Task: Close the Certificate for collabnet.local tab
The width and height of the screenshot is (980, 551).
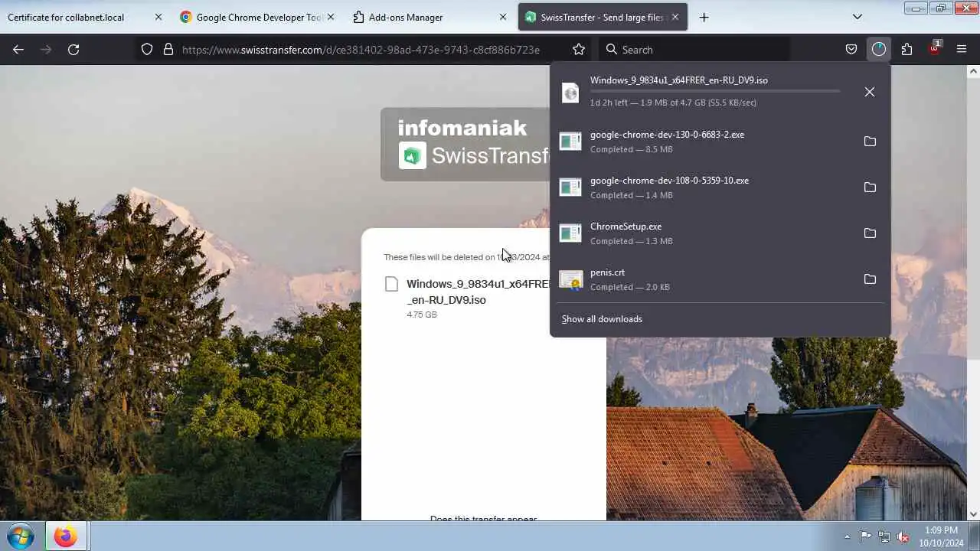Action: point(158,17)
